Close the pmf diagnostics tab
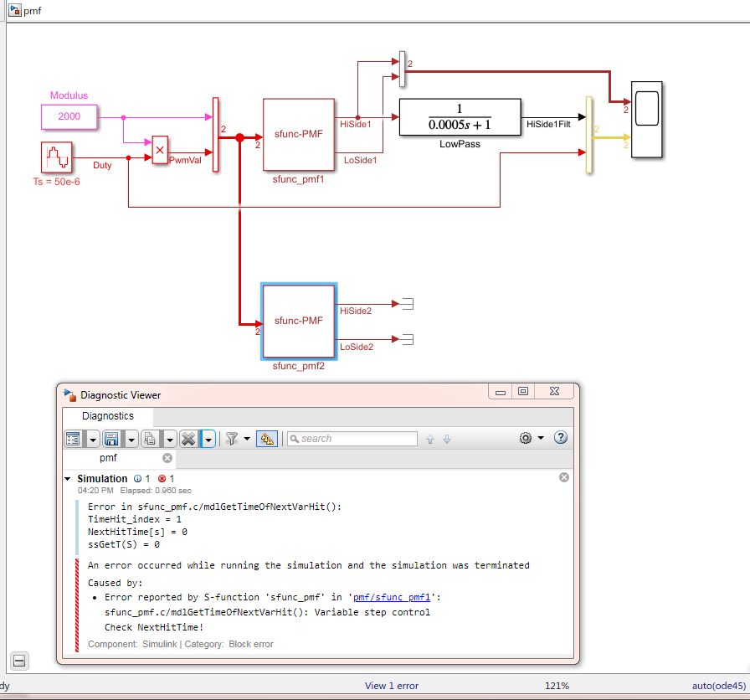 click(x=167, y=458)
